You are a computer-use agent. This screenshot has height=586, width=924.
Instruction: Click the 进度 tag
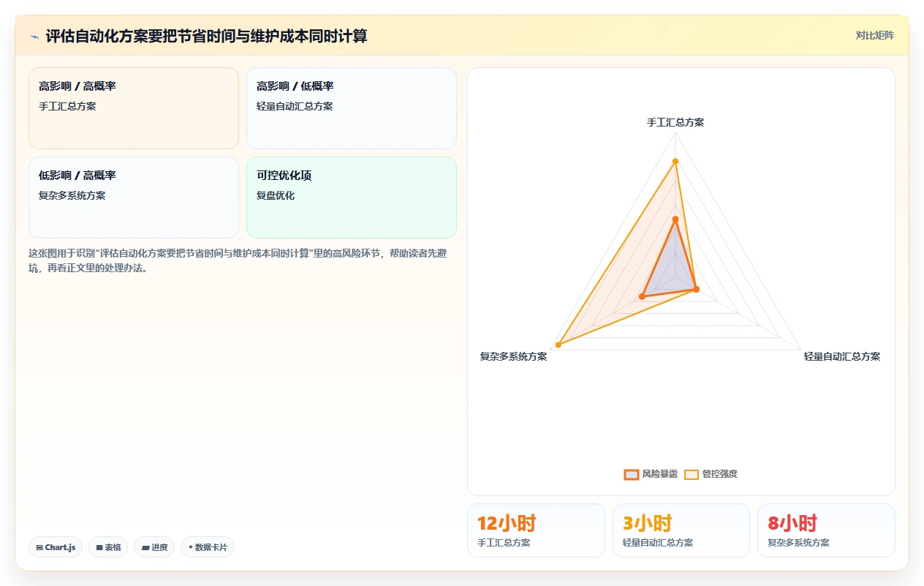coord(154,547)
